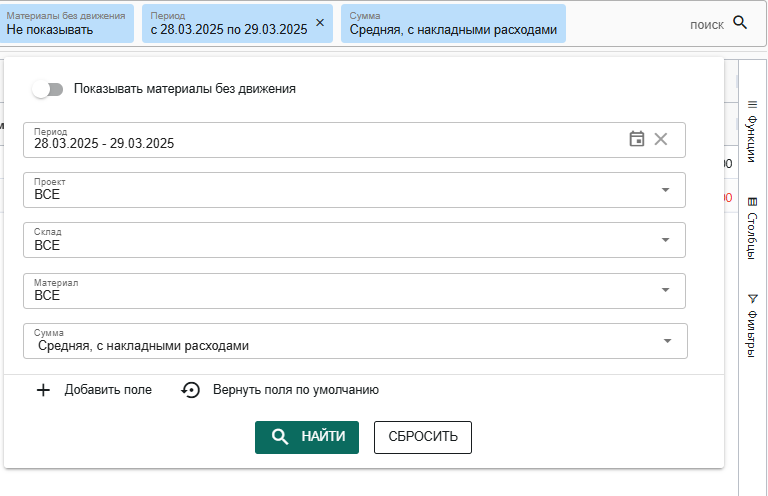This screenshot has width=768, height=496.
Task: Click the restore defaults icon
Action: point(191,390)
